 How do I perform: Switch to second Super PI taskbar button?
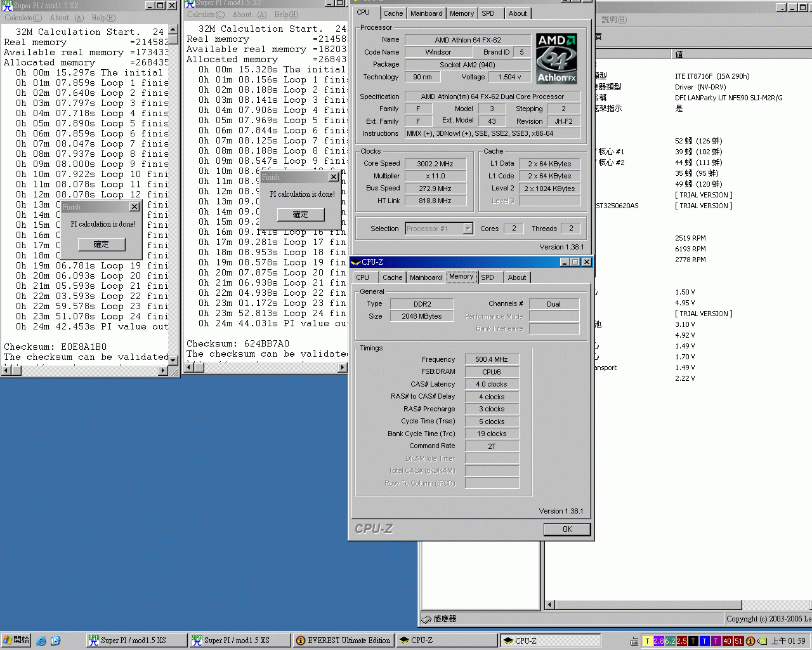click(239, 640)
